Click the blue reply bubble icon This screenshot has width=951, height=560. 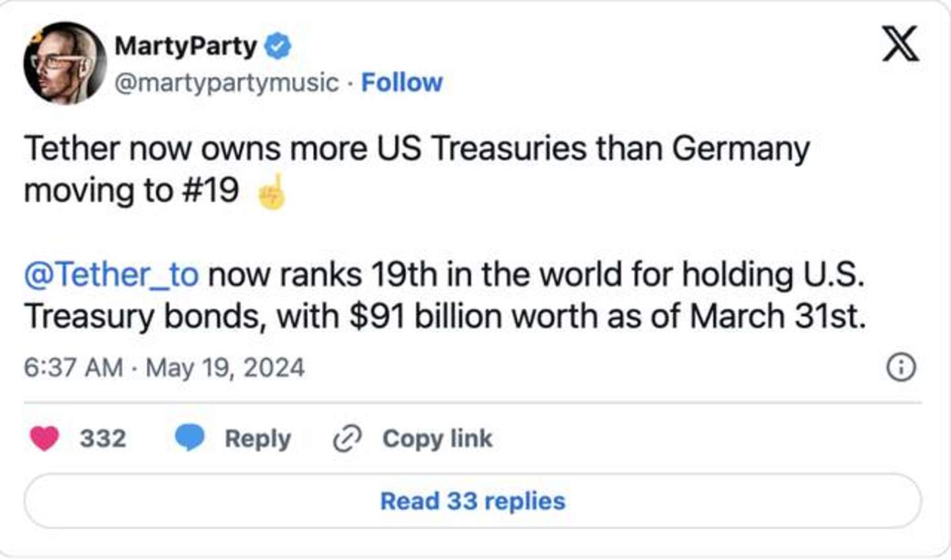coord(190,438)
